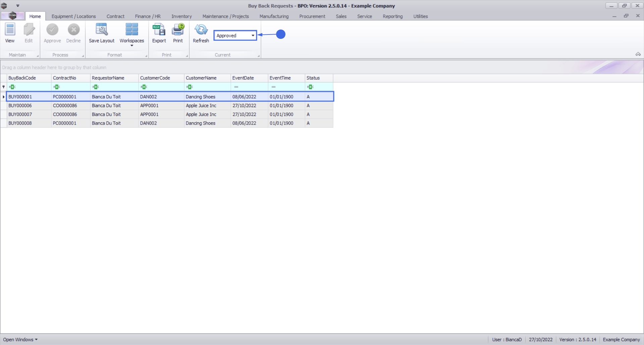Select row BUY000007
The width and height of the screenshot is (644, 345).
click(x=170, y=114)
